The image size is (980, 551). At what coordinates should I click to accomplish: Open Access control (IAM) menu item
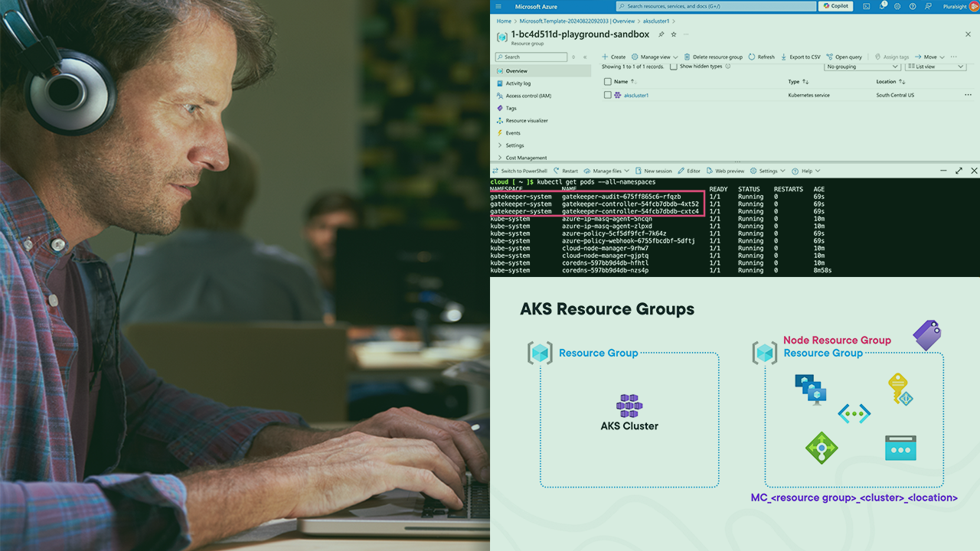coord(528,96)
